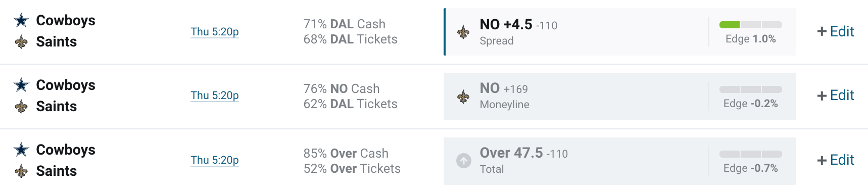The height and width of the screenshot is (191, 868).
Task: Click Cowboys star logo in third row
Action: coord(21,150)
